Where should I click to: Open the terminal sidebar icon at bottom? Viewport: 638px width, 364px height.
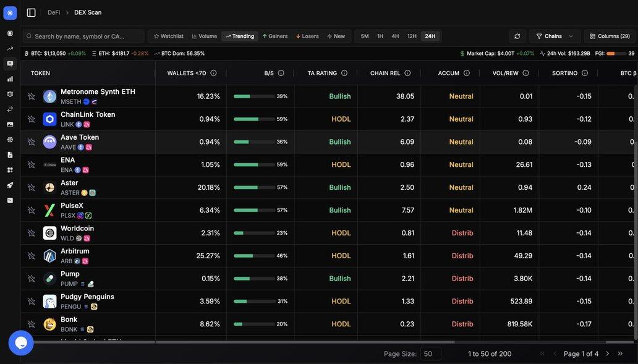pyautogui.click(x=10, y=200)
